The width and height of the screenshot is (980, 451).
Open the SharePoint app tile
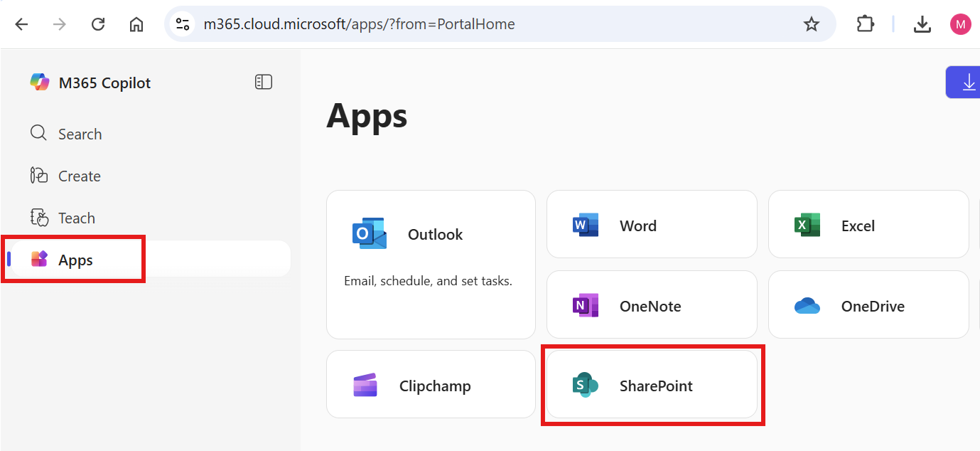651,385
